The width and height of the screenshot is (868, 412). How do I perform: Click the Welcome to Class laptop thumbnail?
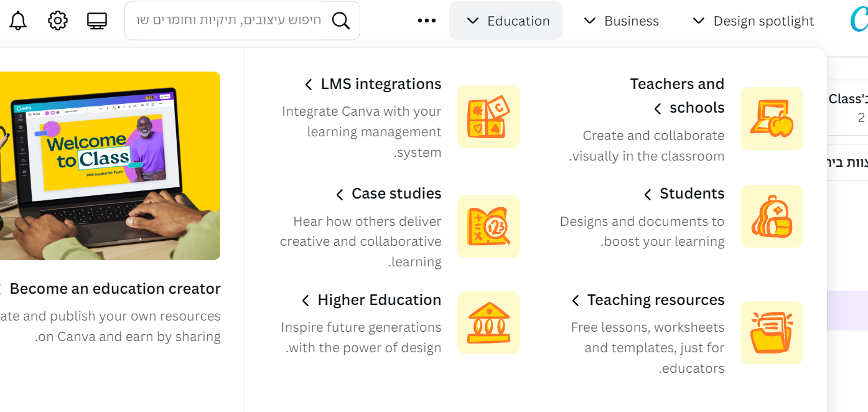(109, 166)
